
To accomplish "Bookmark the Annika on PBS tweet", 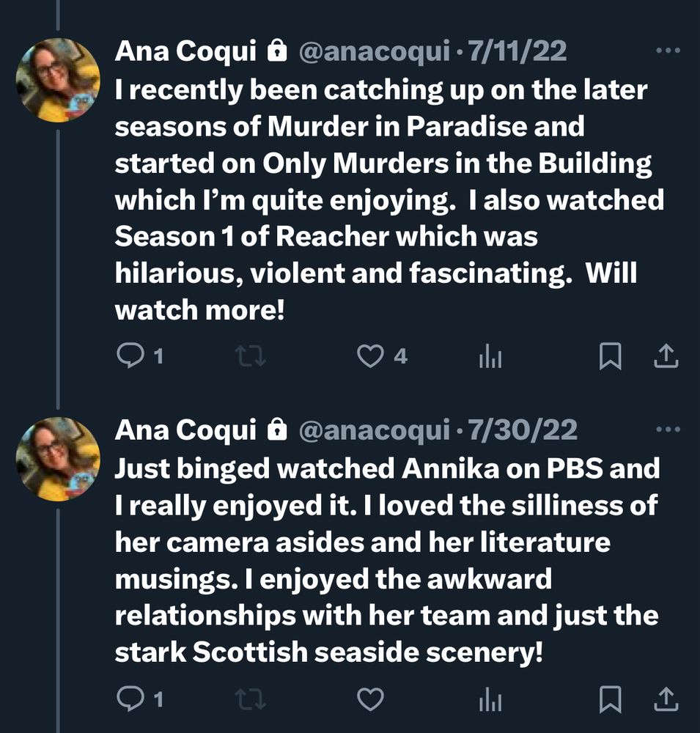I will click(610, 700).
